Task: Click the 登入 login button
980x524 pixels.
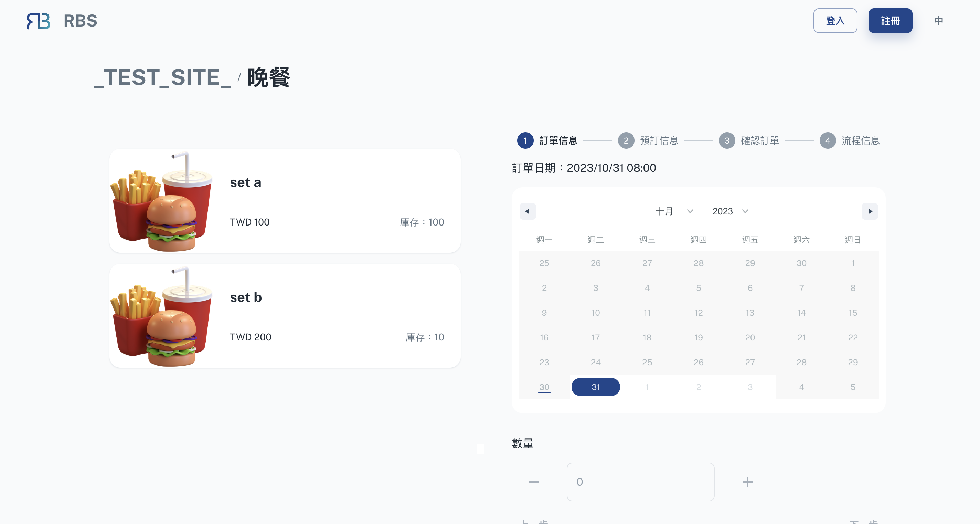Action: pyautogui.click(x=835, y=21)
